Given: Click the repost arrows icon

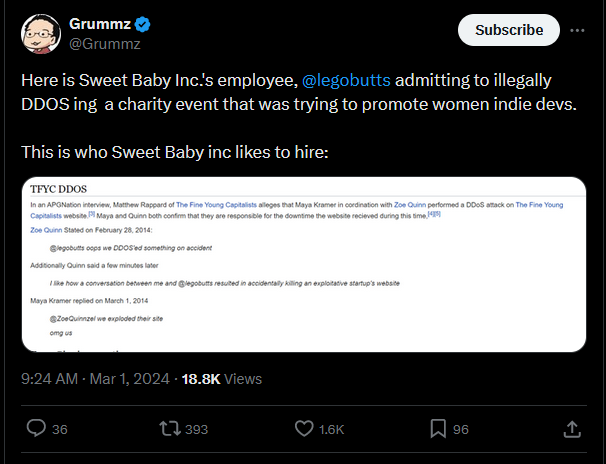Looking at the screenshot, I should (170, 428).
